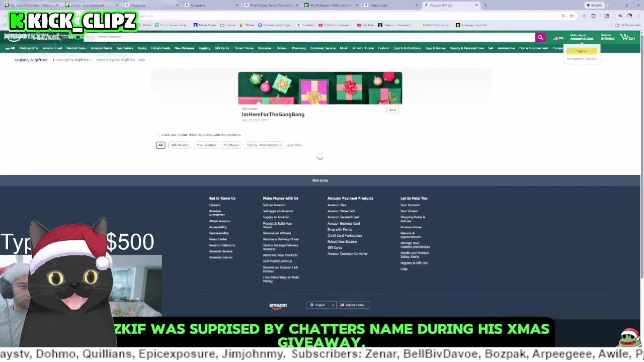Click Back to top bar
The height and width of the screenshot is (362, 644).
point(320,180)
